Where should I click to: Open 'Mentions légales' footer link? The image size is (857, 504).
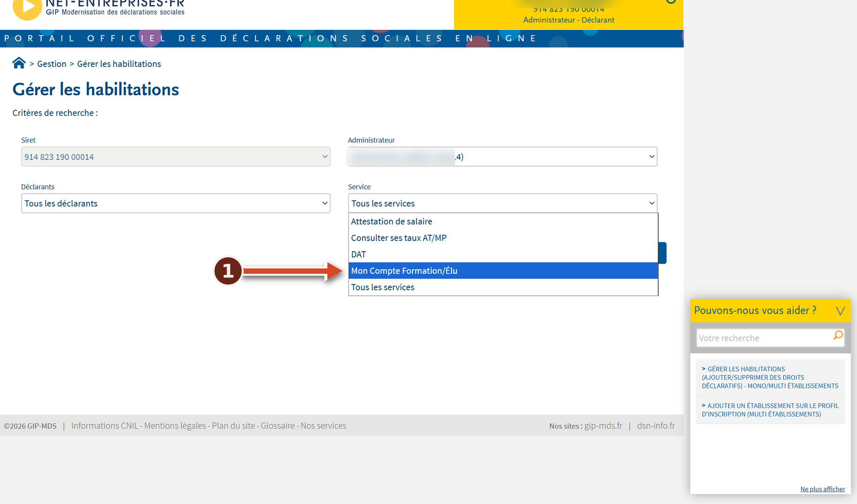point(175,426)
